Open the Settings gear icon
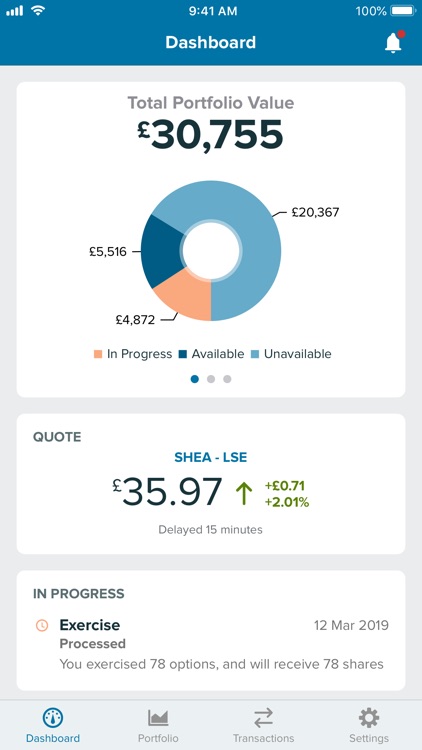This screenshot has height=750, width=422. coord(369,717)
